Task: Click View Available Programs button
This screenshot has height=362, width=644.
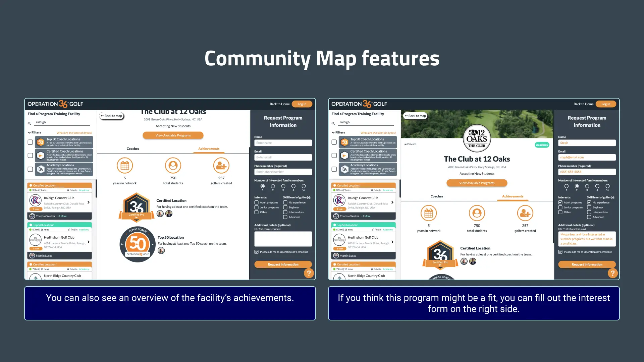Action: click(173, 135)
